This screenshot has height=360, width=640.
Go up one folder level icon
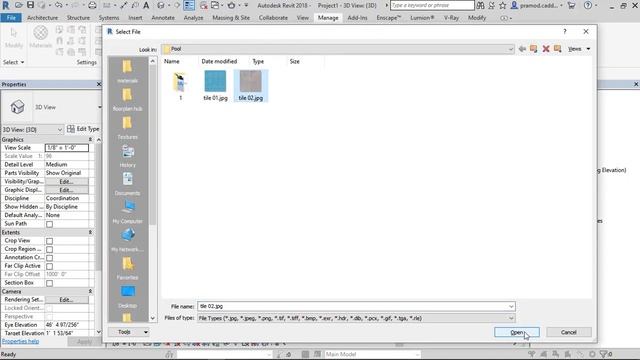(533, 49)
